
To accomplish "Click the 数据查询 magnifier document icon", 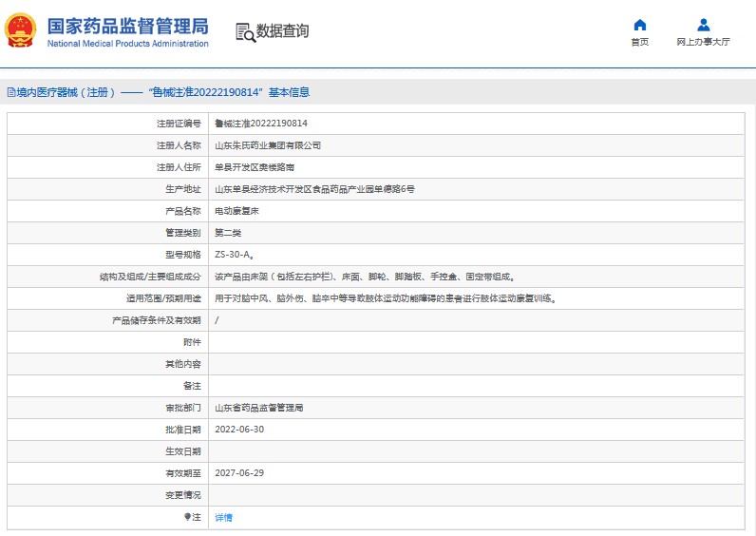I will pyautogui.click(x=245, y=32).
